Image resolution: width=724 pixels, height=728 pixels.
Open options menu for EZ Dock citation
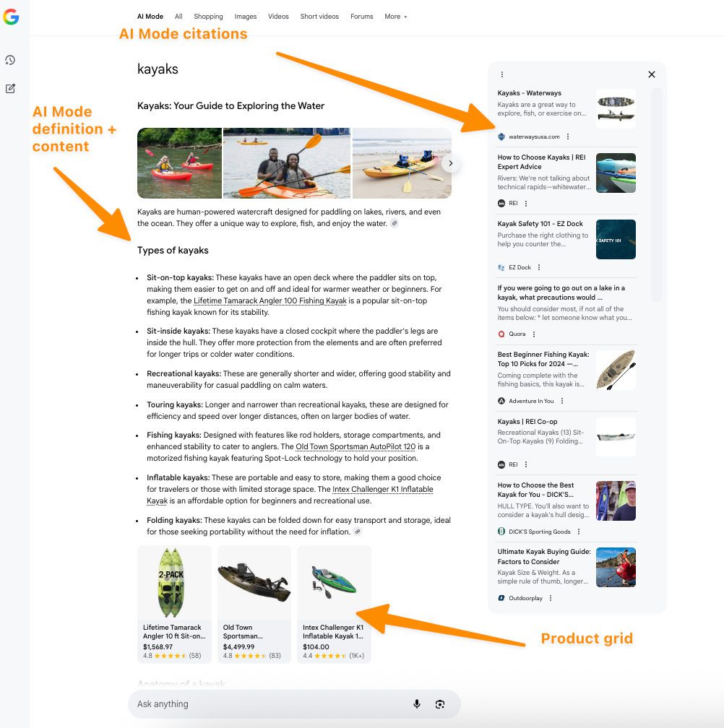(x=539, y=267)
